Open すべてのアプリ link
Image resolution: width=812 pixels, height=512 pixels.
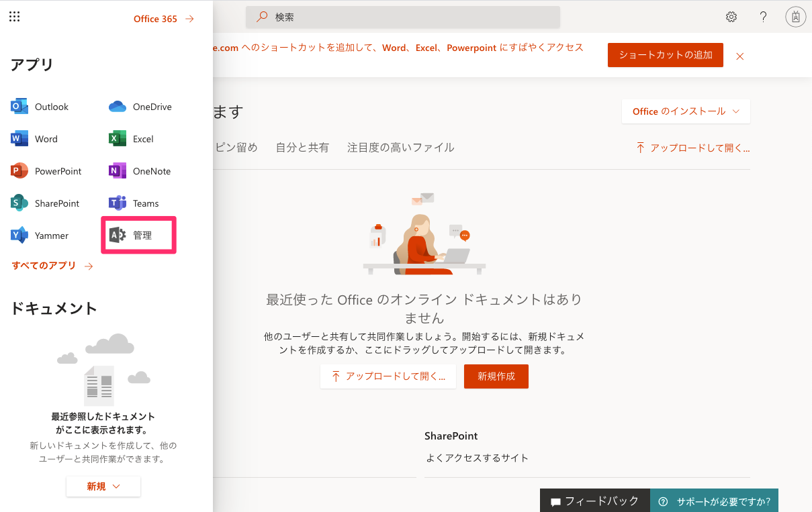click(x=52, y=266)
